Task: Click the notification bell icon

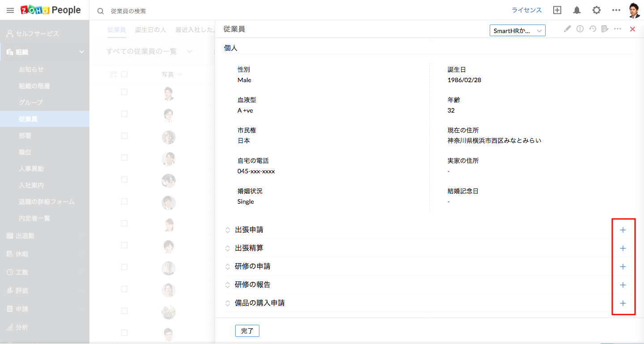Action: 577,10
